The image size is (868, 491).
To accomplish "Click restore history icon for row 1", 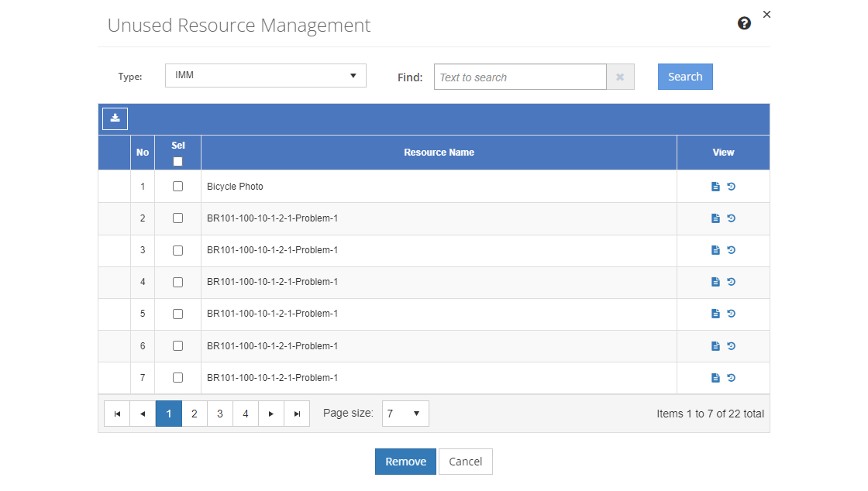I will pos(732,187).
